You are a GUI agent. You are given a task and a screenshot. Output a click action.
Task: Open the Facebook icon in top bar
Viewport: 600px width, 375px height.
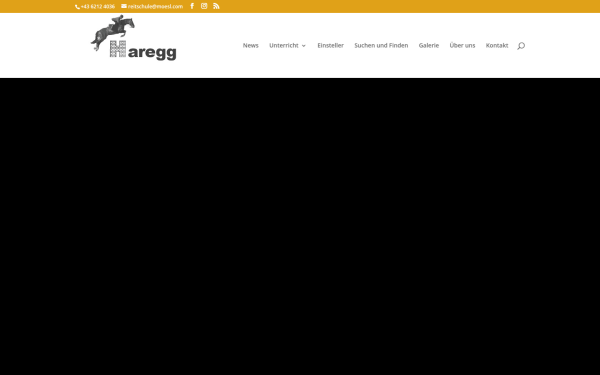192,6
